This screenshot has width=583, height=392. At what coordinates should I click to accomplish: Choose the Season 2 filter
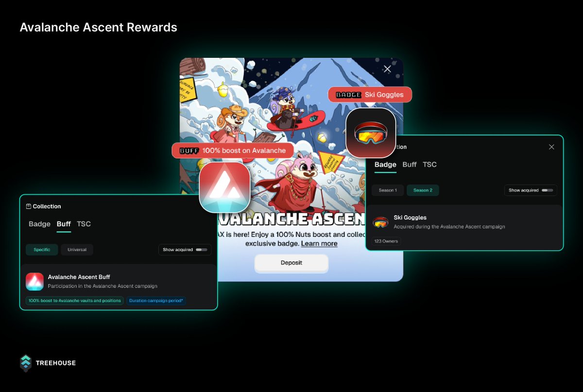point(423,190)
